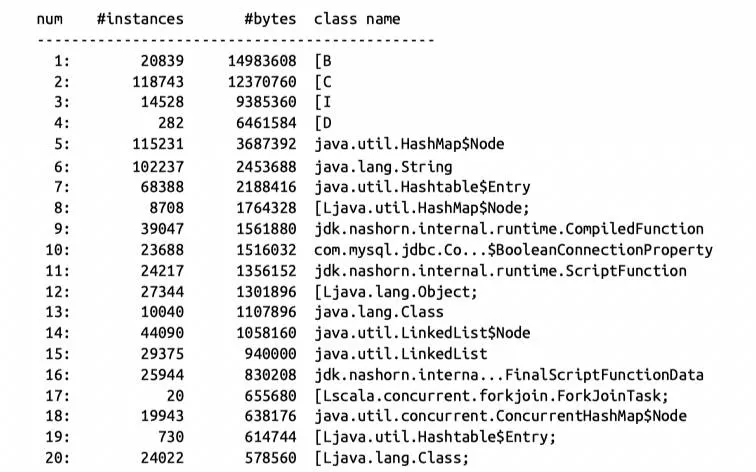This screenshot has width=756, height=472.
Task: Click the 'class name' column header
Action: 358,19
